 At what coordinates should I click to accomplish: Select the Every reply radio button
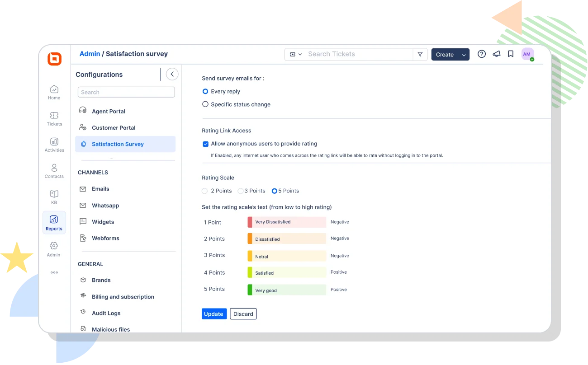[x=205, y=91]
